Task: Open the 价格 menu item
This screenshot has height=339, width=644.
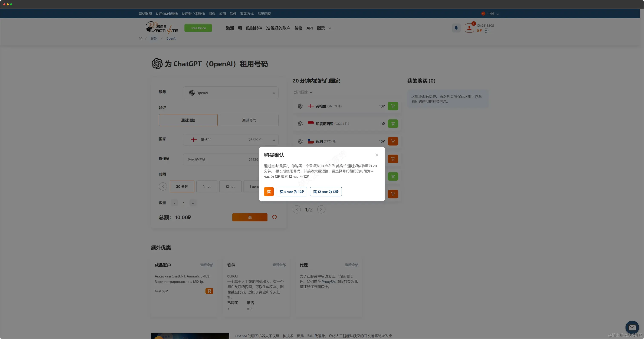Action: [298, 28]
